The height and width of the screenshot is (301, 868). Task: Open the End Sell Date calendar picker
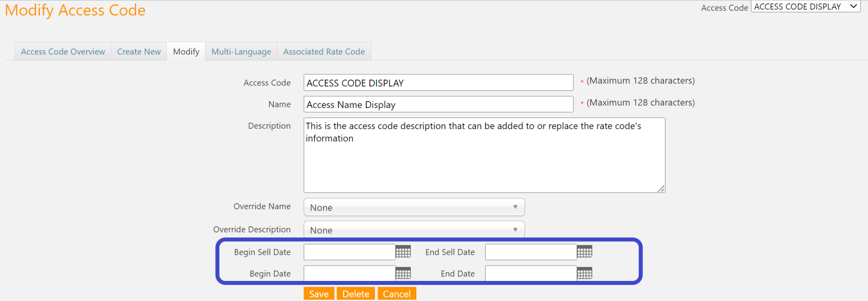pyautogui.click(x=584, y=252)
